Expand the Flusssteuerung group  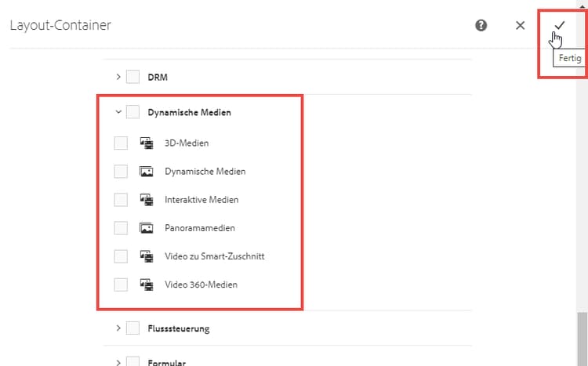tap(118, 328)
